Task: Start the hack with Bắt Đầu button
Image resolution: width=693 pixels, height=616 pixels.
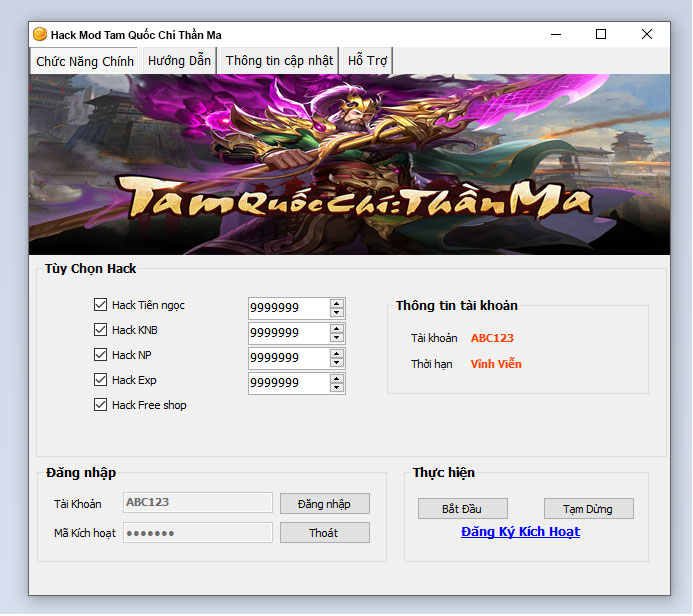Action: 463,509
